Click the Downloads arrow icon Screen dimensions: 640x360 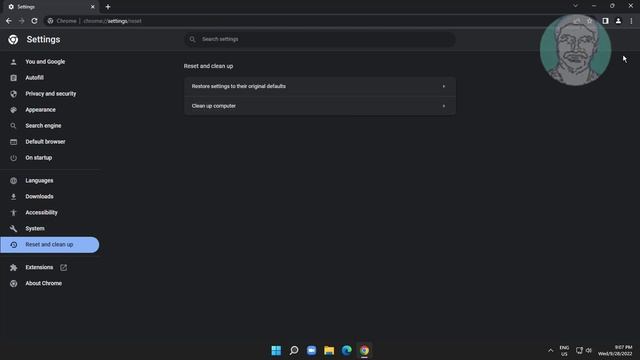pyautogui.click(x=13, y=196)
